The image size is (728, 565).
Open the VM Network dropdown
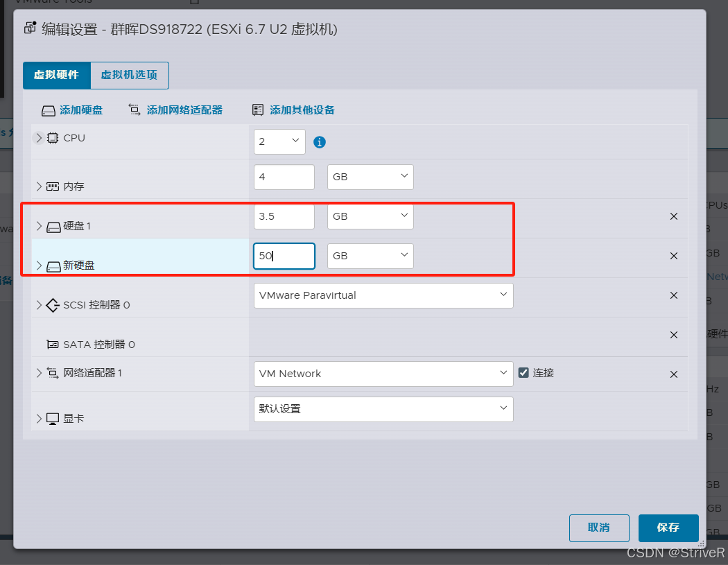click(383, 374)
